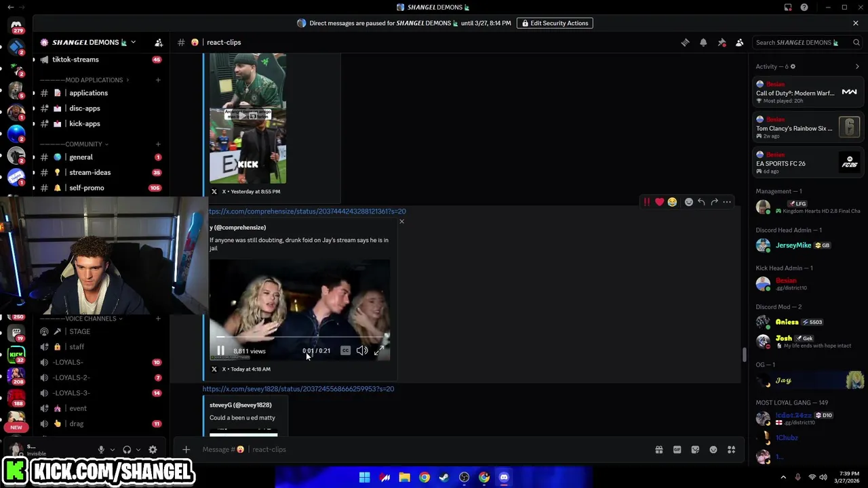Open notification settings bell icon
The height and width of the screenshot is (488, 868).
(x=703, y=42)
